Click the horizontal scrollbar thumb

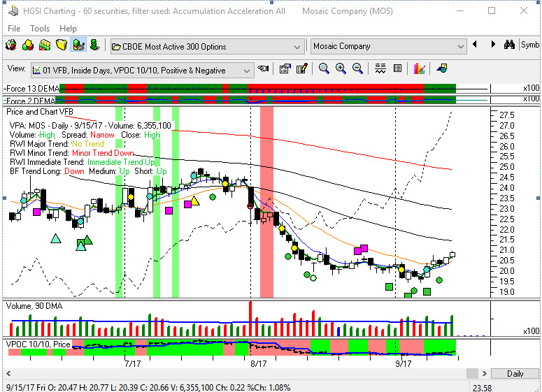pos(472,373)
